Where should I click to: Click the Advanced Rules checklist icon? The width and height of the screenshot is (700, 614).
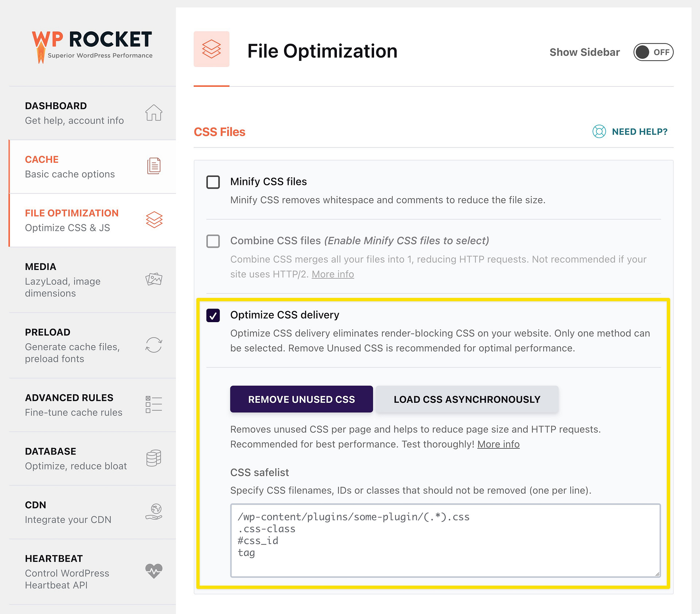pos(154,405)
